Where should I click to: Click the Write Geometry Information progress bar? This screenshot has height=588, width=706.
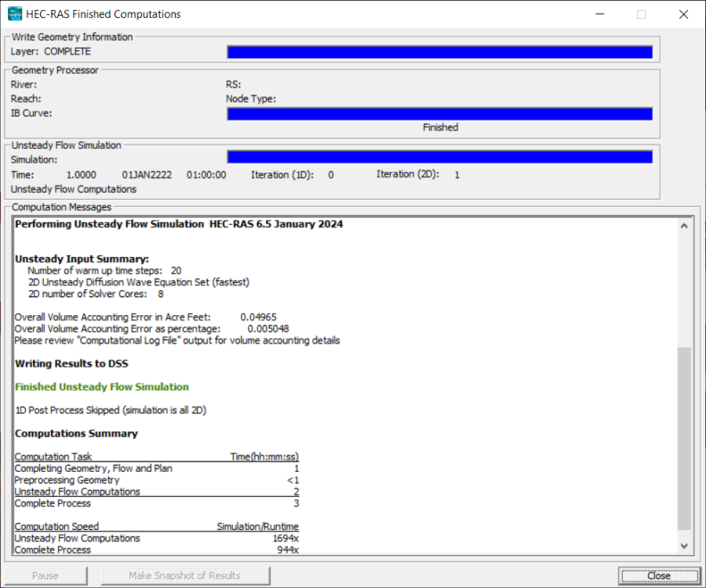coord(440,53)
